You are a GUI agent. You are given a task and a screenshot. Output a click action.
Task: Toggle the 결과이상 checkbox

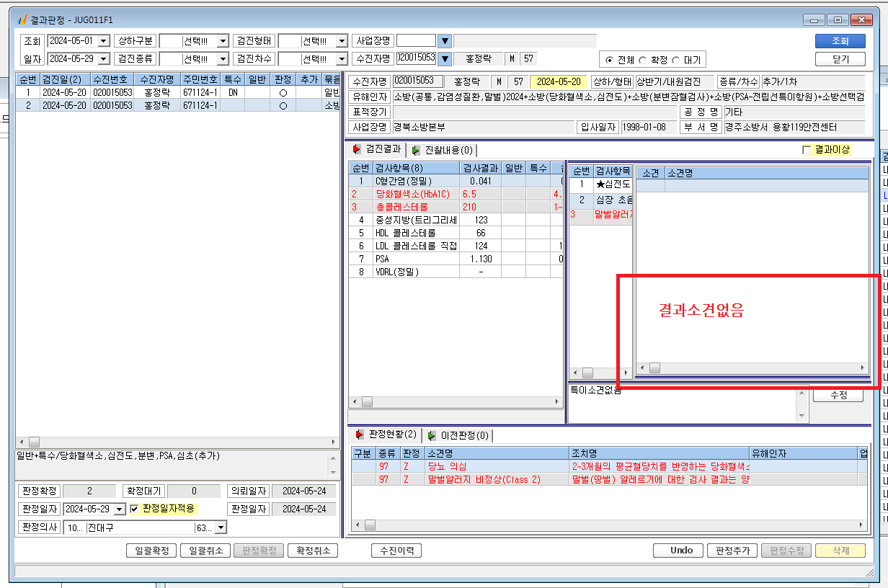807,150
